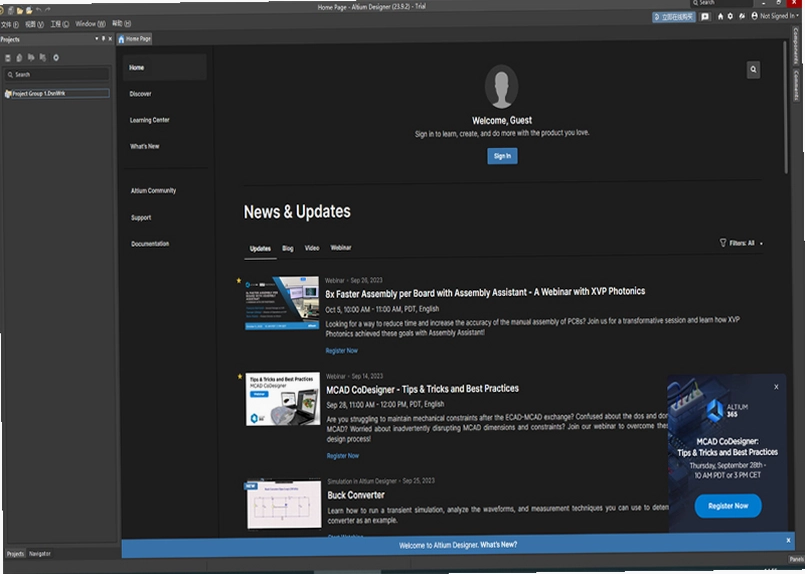The height and width of the screenshot is (574, 805).
Task: Click the open project icon in quick access toolbar
Action: [29, 10]
